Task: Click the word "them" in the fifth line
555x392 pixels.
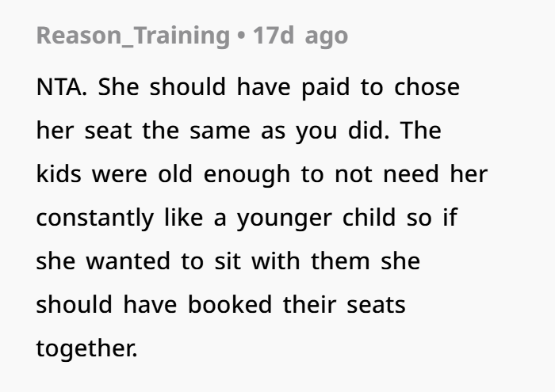Action: pyautogui.click(x=340, y=261)
